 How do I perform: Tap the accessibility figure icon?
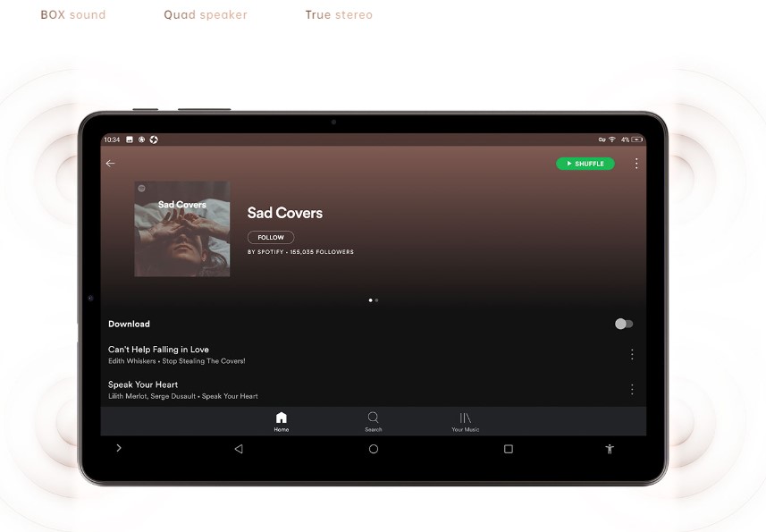(x=610, y=449)
